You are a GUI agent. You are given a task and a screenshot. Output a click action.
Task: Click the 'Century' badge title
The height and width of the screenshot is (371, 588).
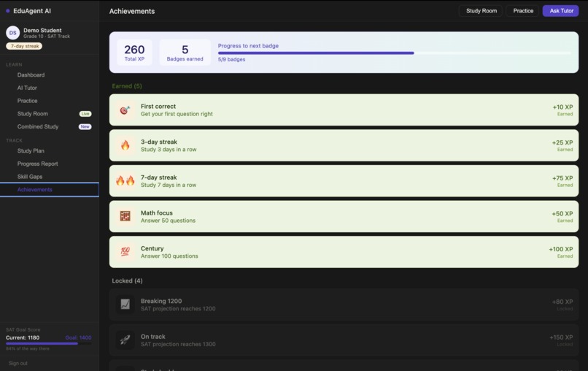(152, 248)
